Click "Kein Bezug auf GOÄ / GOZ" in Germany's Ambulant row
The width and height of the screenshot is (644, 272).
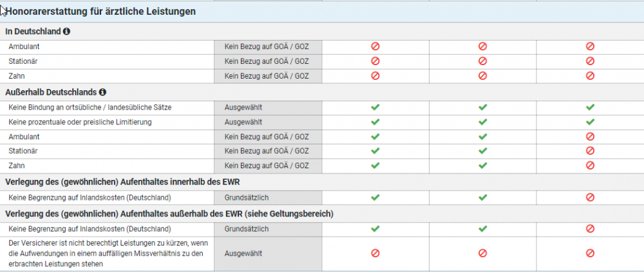[x=267, y=46]
